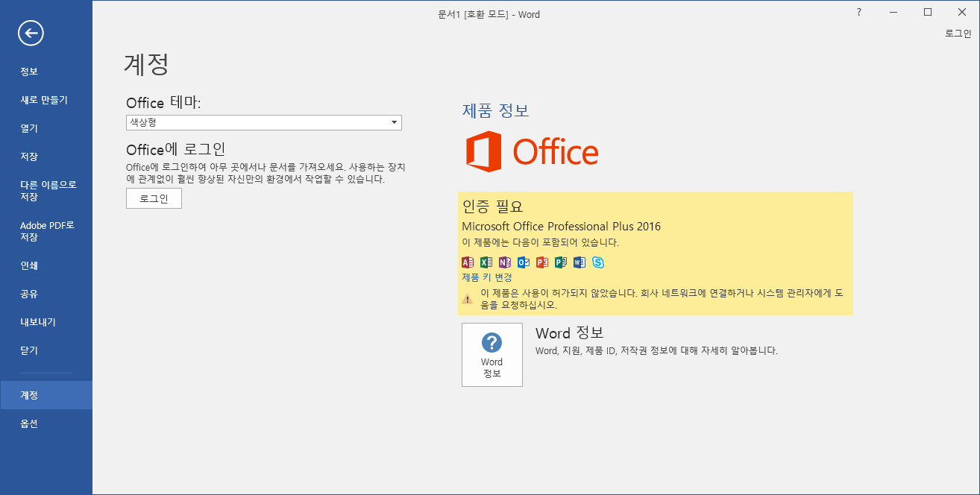Click the Excel app icon
980x495 pixels.
pos(486,262)
